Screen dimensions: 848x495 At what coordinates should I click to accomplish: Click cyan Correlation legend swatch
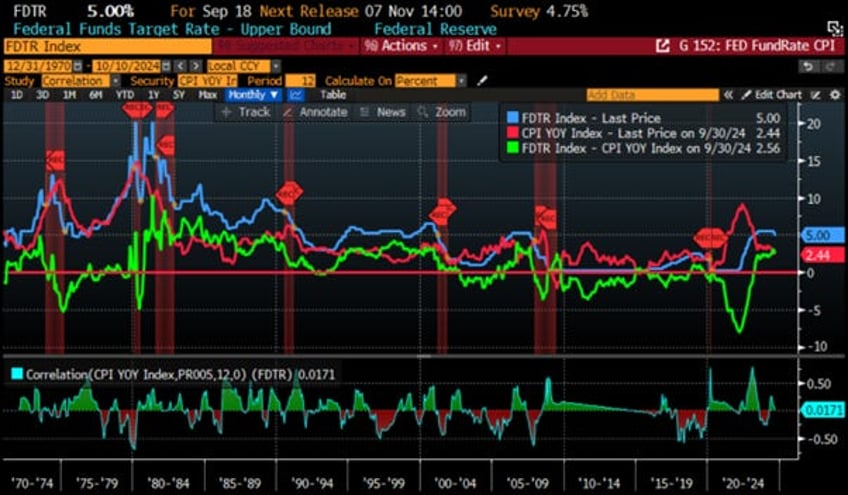point(17,374)
